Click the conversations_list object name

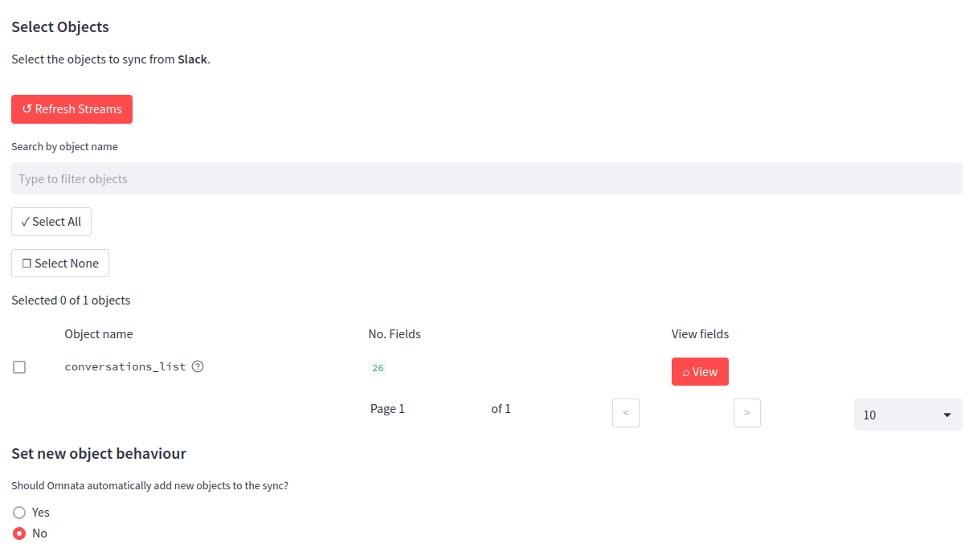tap(125, 366)
